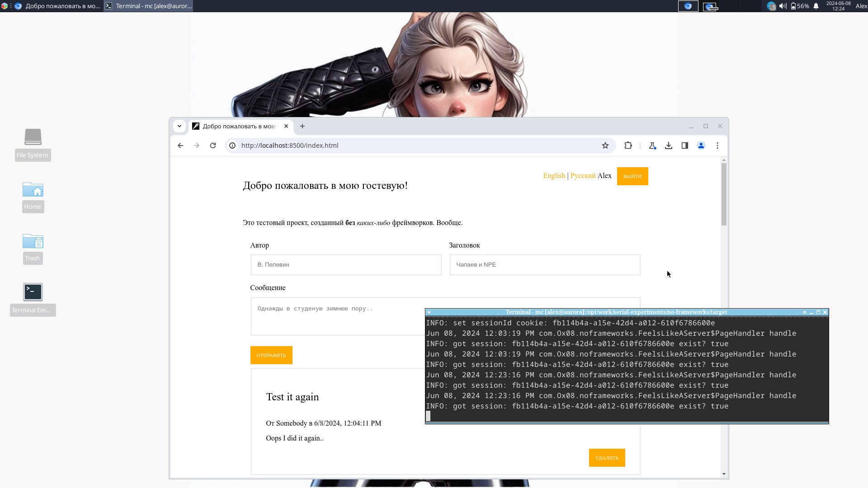Viewport: 868px width, 488px height.
Task: Open Terminal window menu triangle icon
Action: tap(429, 312)
